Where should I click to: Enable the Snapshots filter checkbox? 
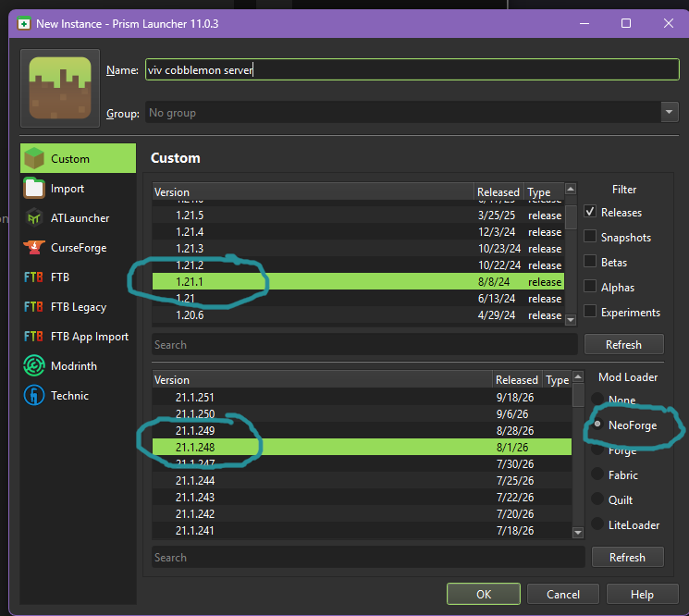590,237
